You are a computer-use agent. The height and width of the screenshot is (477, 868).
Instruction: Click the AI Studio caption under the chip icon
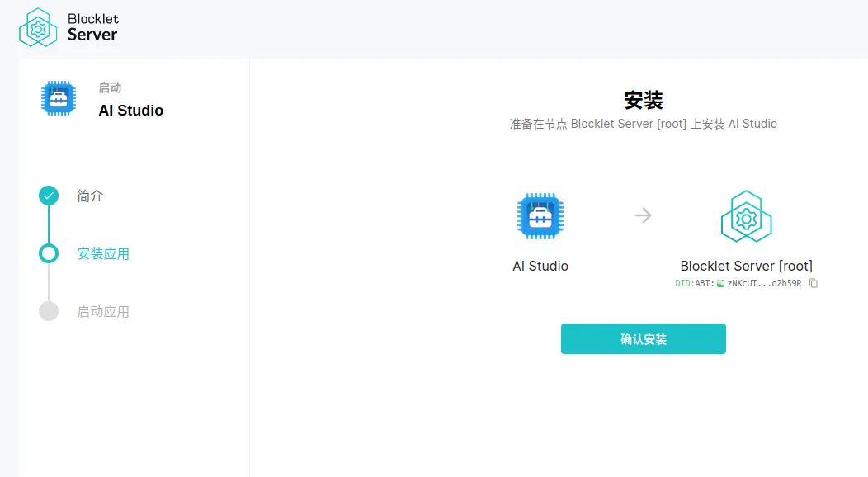click(540, 267)
